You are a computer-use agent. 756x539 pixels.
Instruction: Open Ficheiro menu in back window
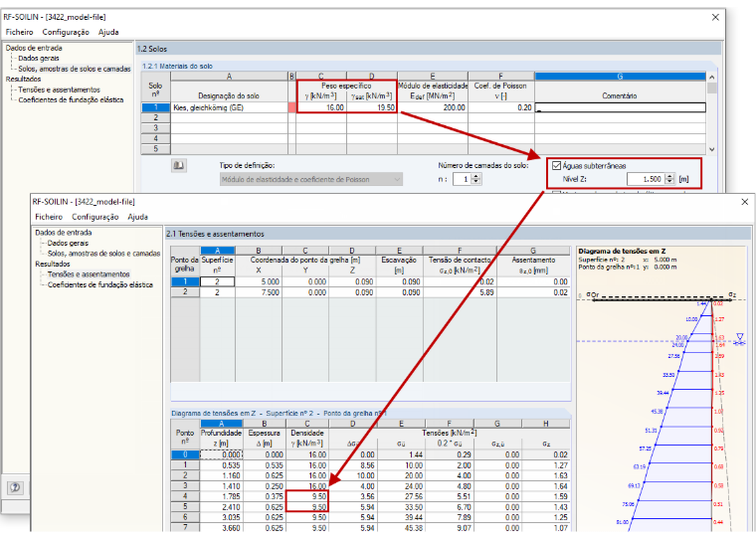tap(19, 32)
